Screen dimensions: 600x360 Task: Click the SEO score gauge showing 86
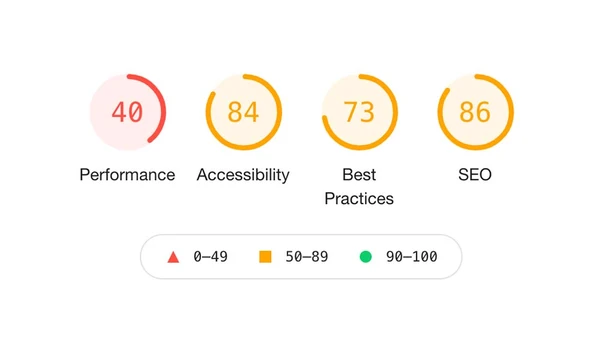point(476,112)
